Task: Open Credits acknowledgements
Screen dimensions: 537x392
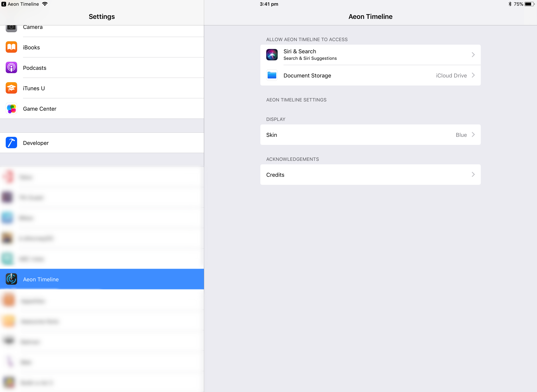Action: [370, 174]
